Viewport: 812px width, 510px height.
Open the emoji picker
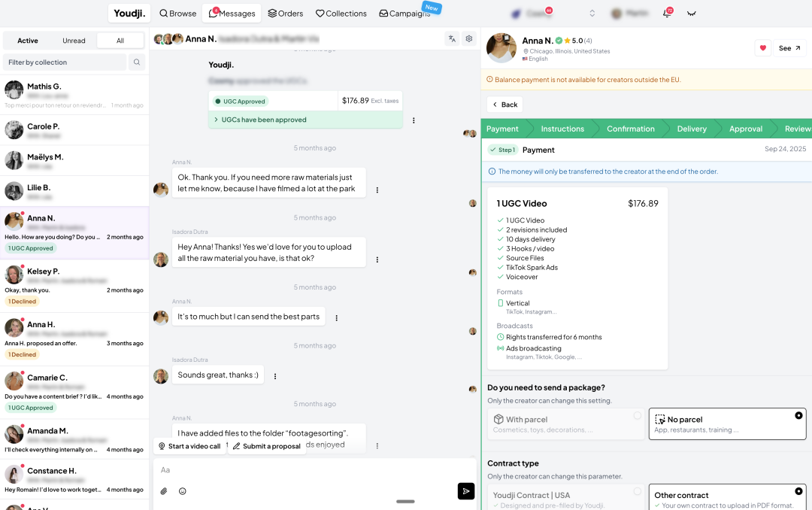[x=183, y=491]
